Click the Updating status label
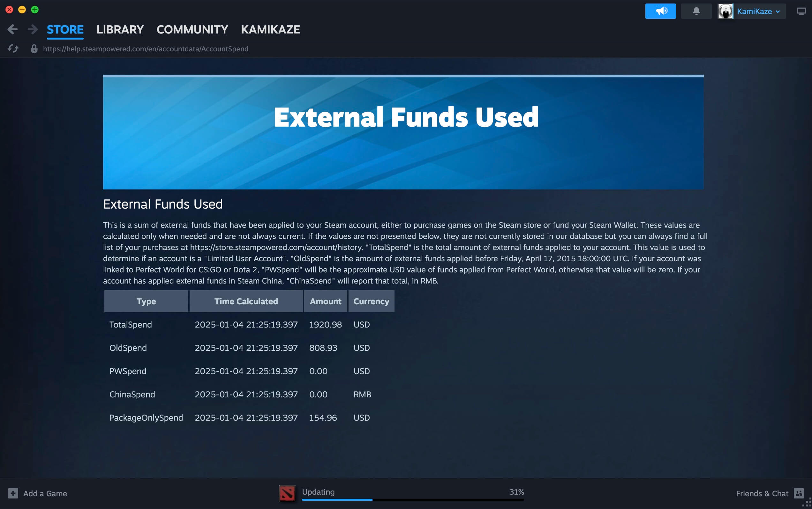Viewport: 812px width, 509px height. [x=318, y=492]
